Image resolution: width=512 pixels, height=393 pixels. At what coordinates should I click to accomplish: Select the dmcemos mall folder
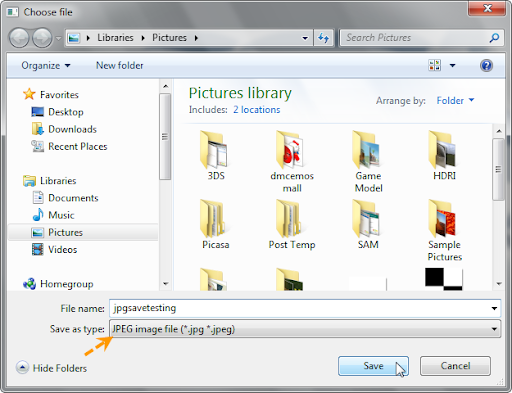coord(292,161)
